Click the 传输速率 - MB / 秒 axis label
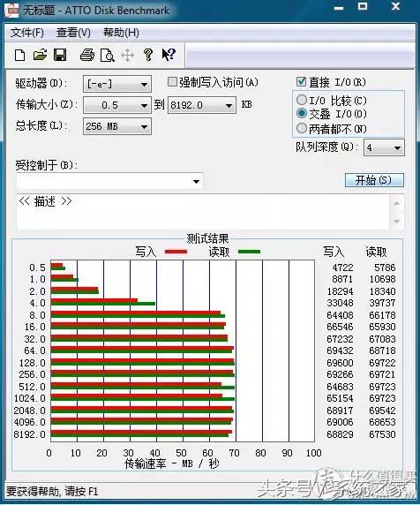 [x=172, y=464]
